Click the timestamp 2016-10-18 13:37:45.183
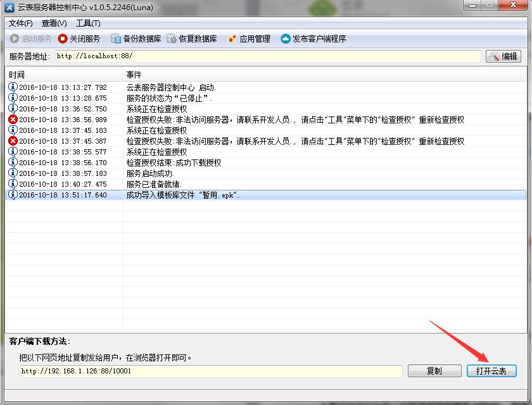The width and height of the screenshot is (532, 405). coord(63,130)
